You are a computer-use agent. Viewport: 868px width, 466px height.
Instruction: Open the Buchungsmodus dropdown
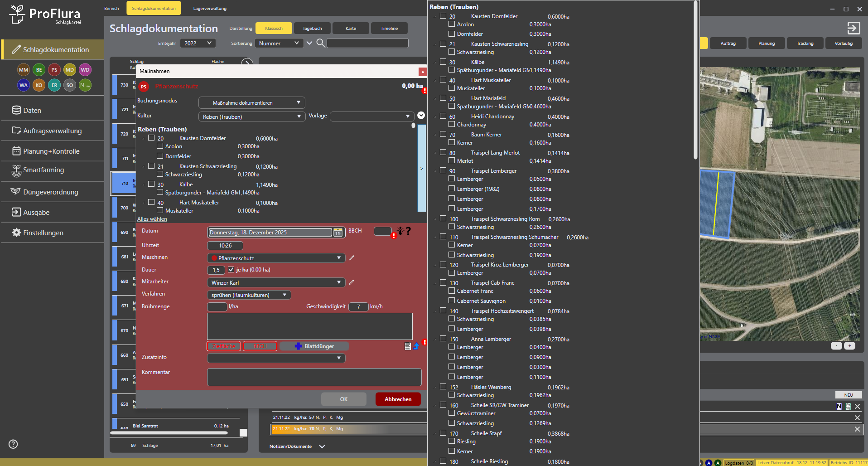click(251, 103)
